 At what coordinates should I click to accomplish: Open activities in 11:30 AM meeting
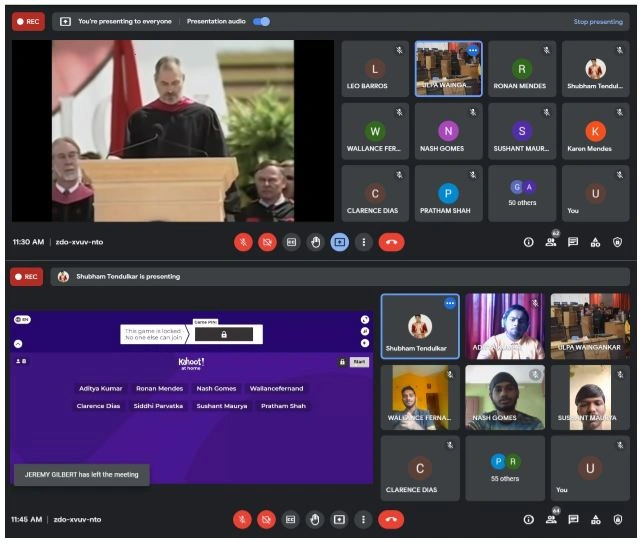(595, 242)
